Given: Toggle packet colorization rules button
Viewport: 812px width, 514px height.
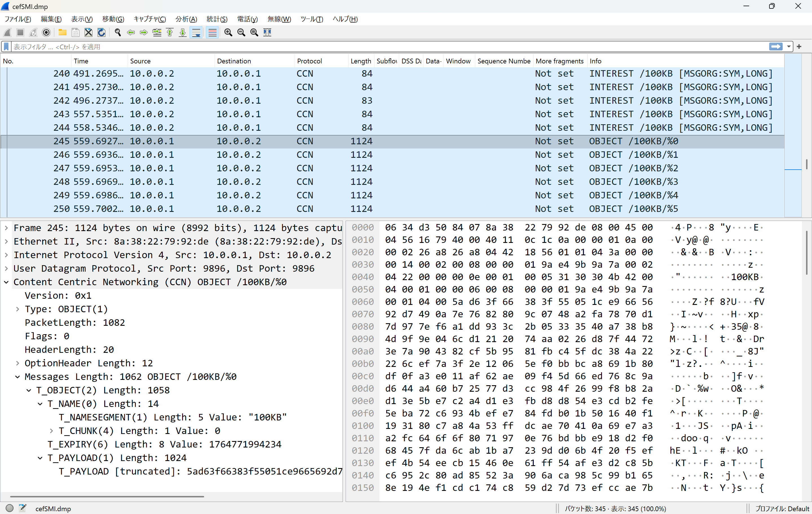Looking at the screenshot, I should pyautogui.click(x=212, y=32).
